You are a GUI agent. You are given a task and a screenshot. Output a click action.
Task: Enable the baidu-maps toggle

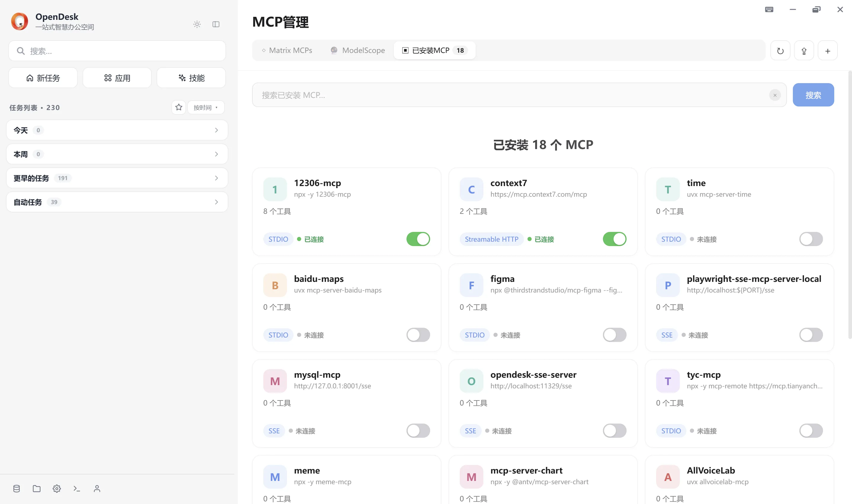(x=418, y=335)
